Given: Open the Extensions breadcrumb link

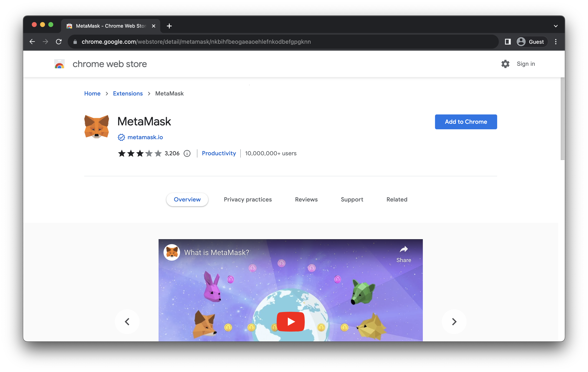Looking at the screenshot, I should pyautogui.click(x=127, y=93).
